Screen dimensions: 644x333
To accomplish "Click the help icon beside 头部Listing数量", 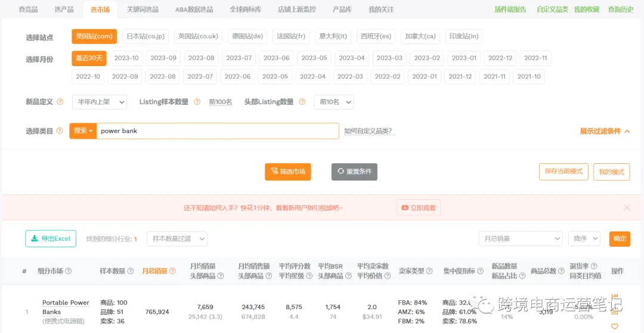I will click(x=302, y=102).
